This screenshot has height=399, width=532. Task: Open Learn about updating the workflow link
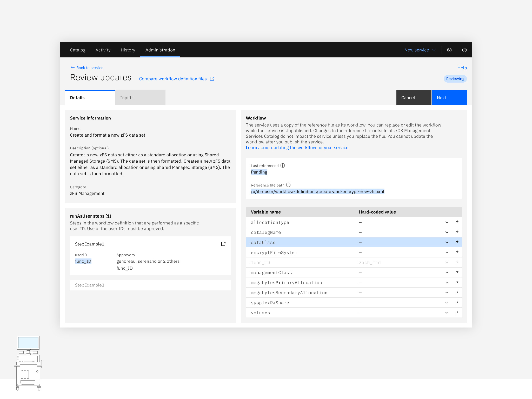[x=297, y=148]
